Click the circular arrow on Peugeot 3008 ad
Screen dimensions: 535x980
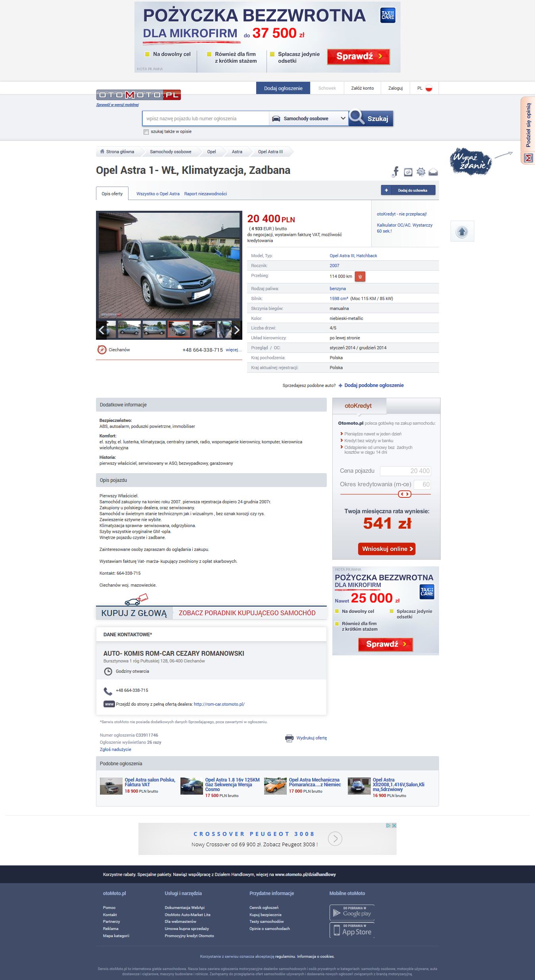pos(335,839)
